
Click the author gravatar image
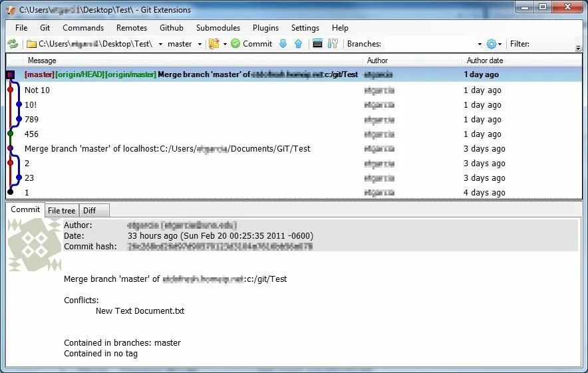coord(35,245)
